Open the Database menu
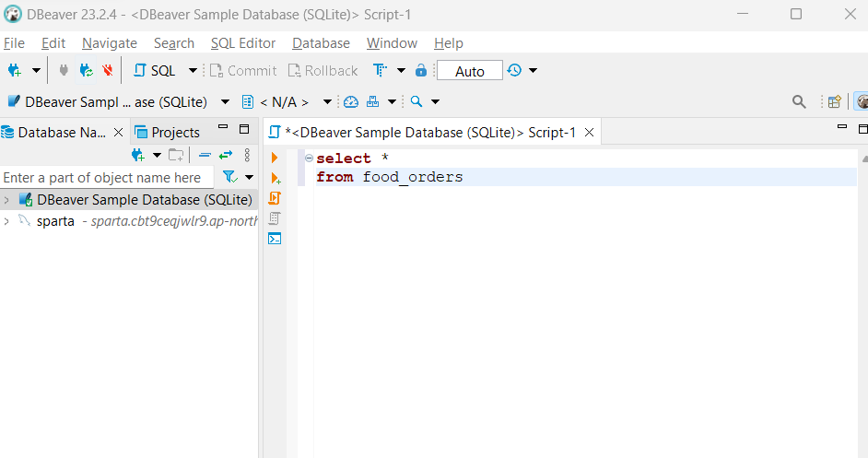The width and height of the screenshot is (868, 458). [x=321, y=43]
